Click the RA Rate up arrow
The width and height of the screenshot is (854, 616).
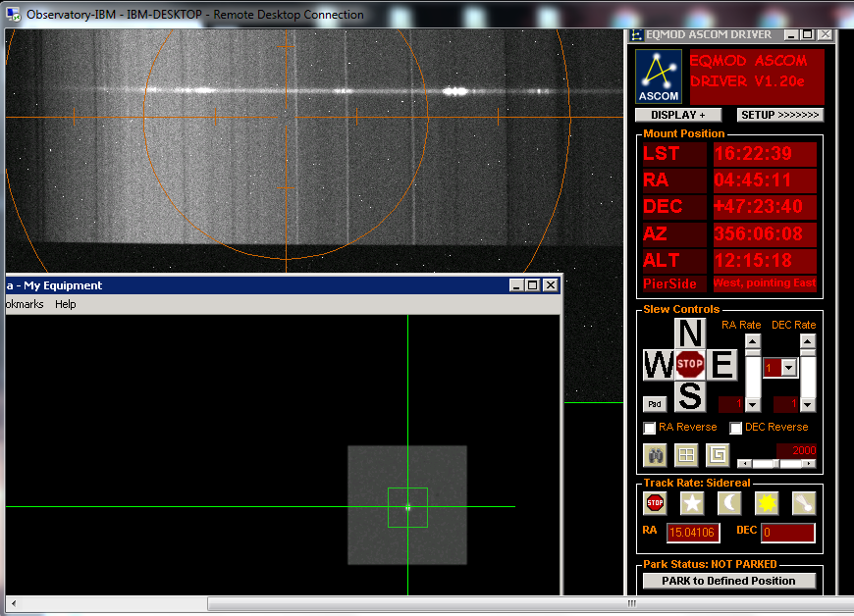pyautogui.click(x=754, y=341)
